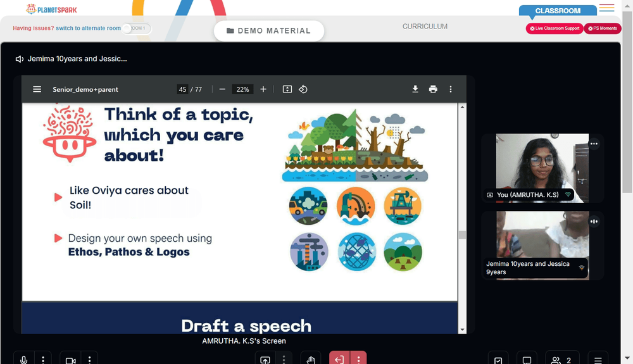The height and width of the screenshot is (364, 633).
Task: Click the fit to page icon
Action: point(287,89)
